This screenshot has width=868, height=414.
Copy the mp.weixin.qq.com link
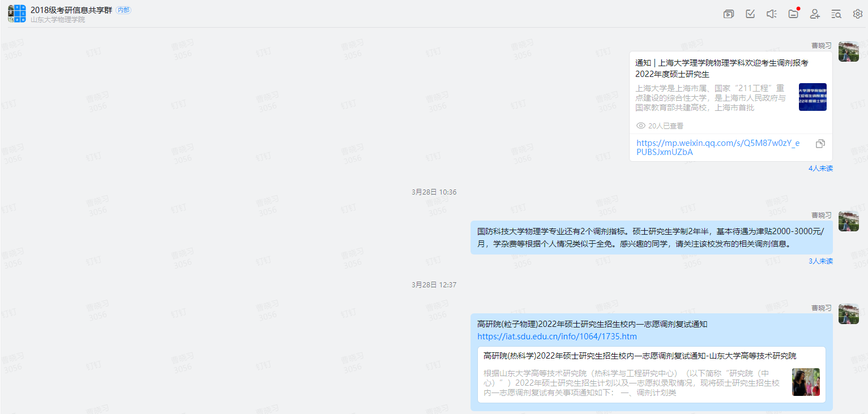point(820,144)
